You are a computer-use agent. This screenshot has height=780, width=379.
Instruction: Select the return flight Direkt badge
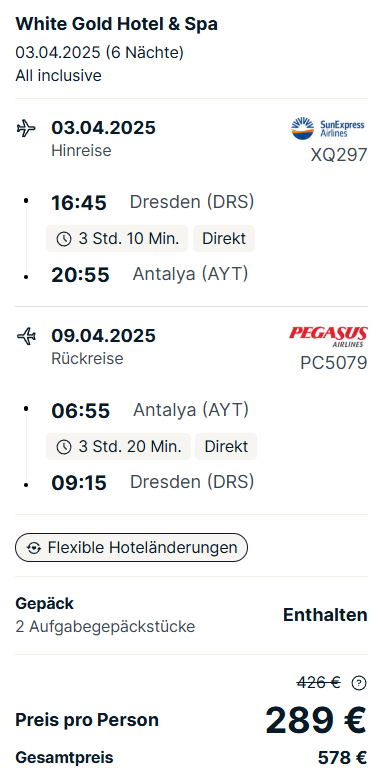(x=226, y=447)
